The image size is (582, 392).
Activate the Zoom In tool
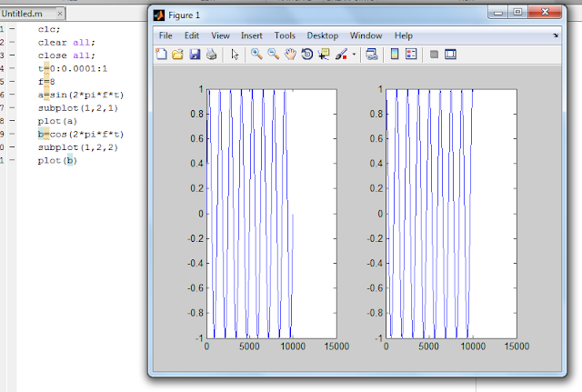tap(256, 55)
